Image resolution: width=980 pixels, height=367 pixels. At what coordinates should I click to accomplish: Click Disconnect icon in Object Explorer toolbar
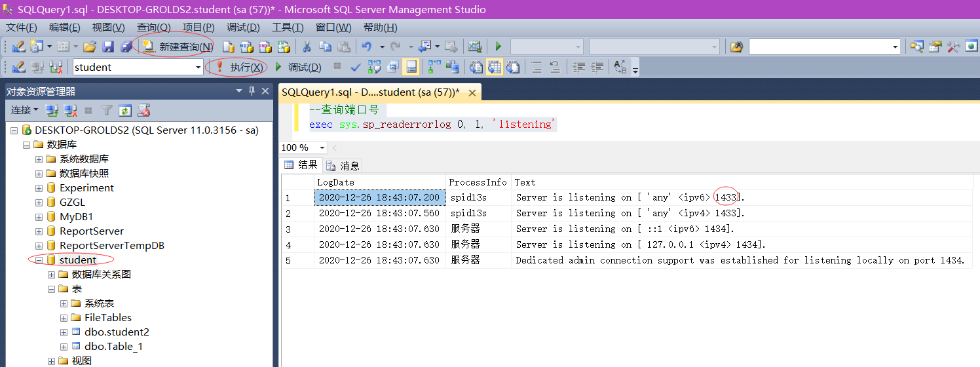(x=70, y=110)
